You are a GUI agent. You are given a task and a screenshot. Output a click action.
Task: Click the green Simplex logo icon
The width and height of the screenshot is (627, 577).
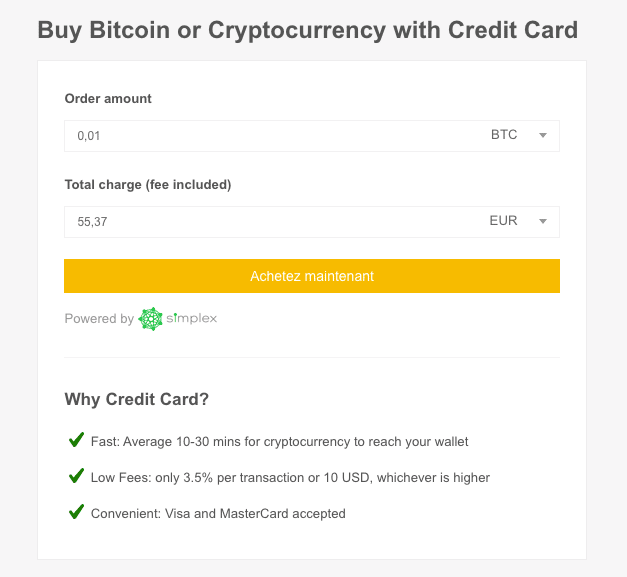point(150,319)
